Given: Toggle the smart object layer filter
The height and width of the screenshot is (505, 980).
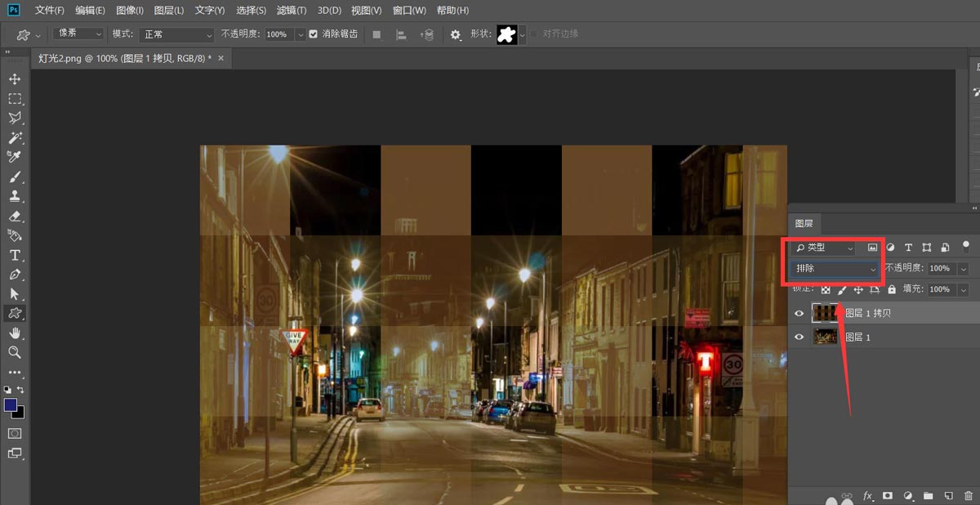Looking at the screenshot, I should 944,247.
